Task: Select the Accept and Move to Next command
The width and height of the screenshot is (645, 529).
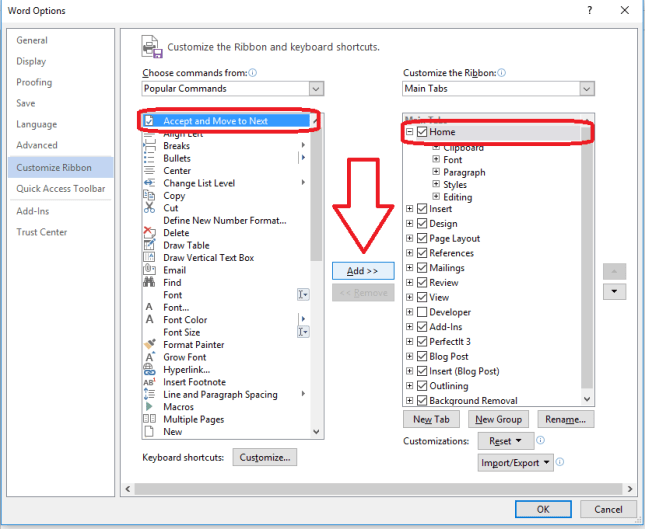Action: [225, 121]
